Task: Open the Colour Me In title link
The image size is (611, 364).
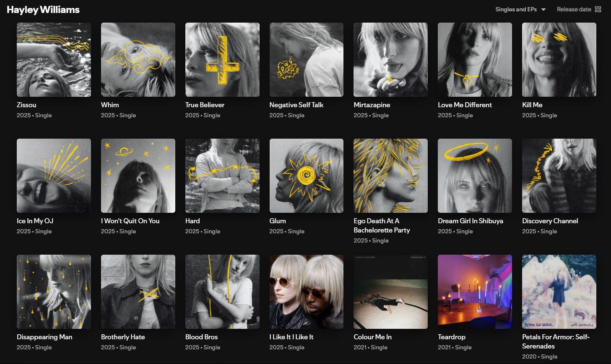Action: coord(372,337)
